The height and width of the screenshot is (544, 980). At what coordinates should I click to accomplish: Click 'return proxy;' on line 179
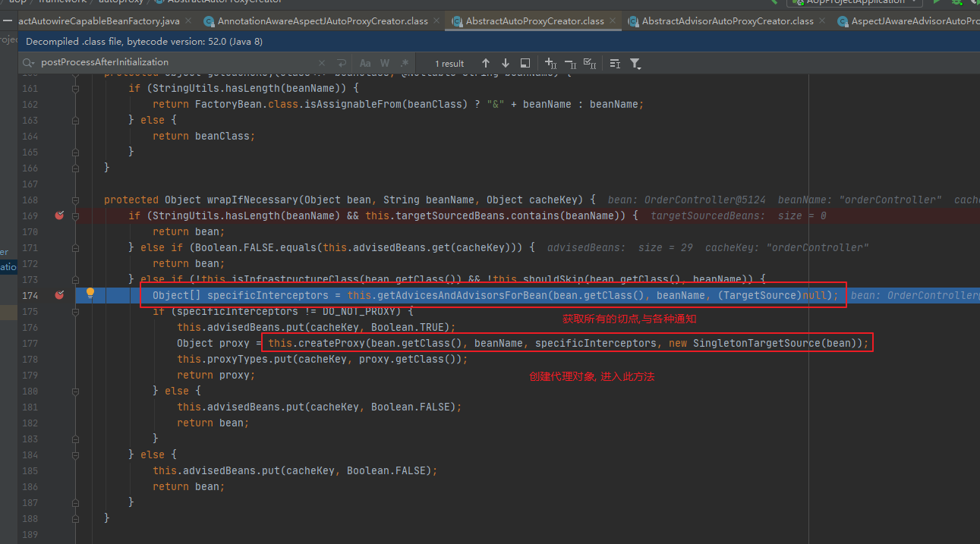pyautogui.click(x=216, y=375)
